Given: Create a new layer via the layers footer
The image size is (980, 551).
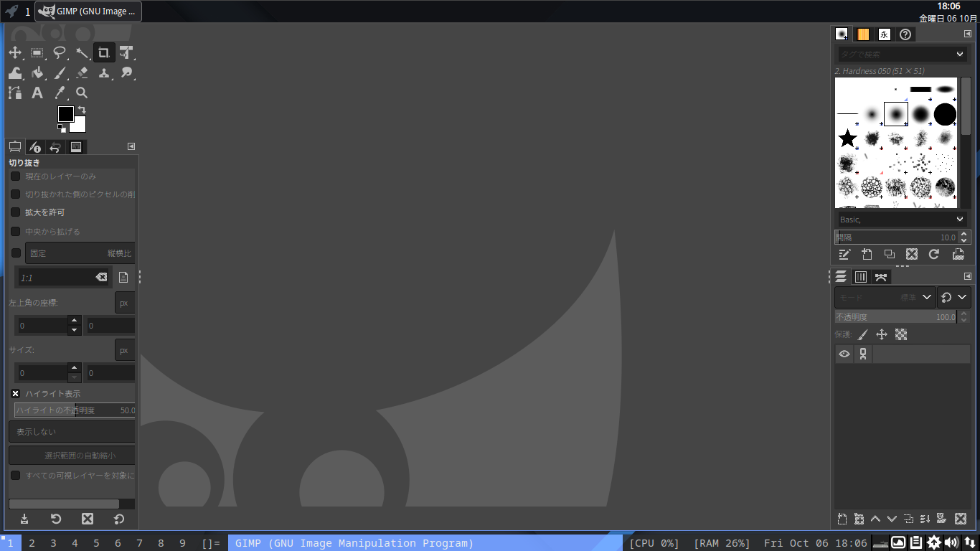Looking at the screenshot, I should point(842,519).
